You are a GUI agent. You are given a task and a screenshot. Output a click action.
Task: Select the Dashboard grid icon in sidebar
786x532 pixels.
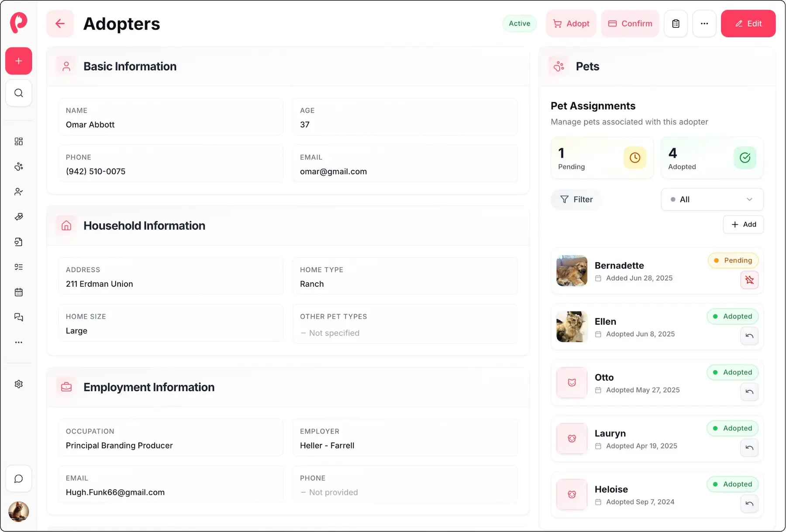(18, 141)
